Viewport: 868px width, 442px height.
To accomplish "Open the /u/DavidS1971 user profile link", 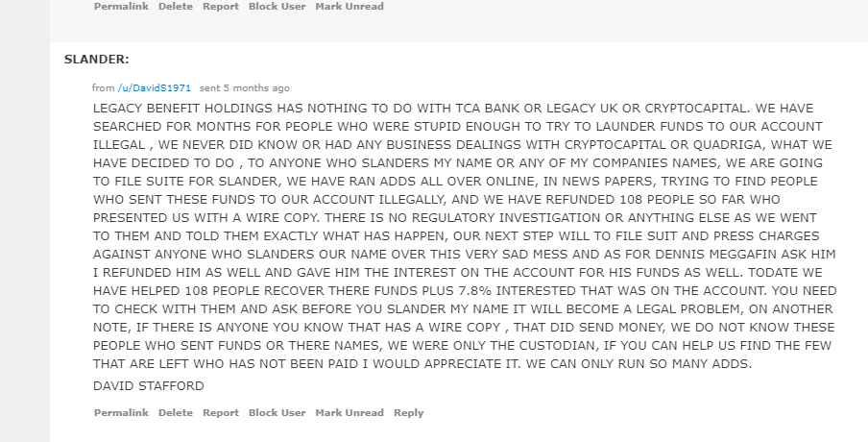I will tap(155, 88).
